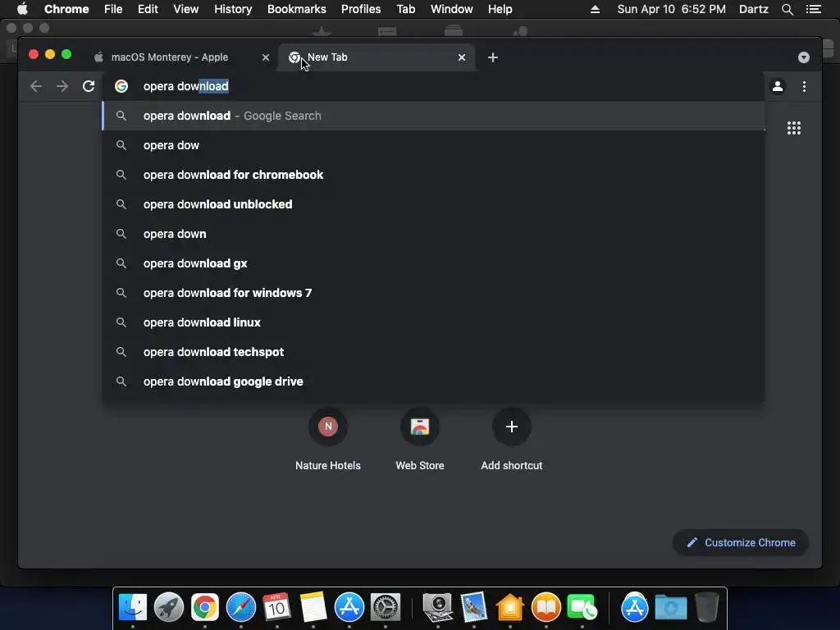Viewport: 840px width, 630px height.
Task: Click the Dartz user name in menu bar
Action: point(753,9)
